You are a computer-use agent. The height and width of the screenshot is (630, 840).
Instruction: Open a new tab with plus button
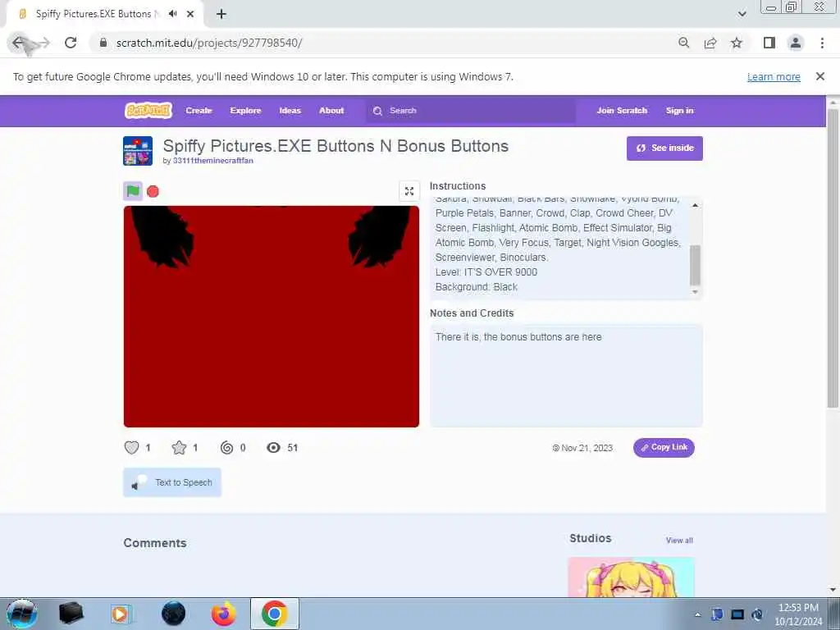[221, 14]
